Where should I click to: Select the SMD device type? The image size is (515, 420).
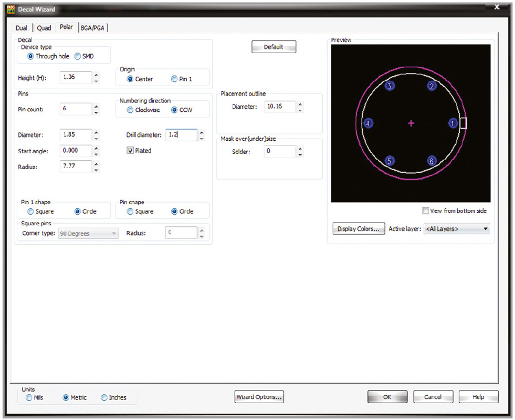[x=78, y=56]
